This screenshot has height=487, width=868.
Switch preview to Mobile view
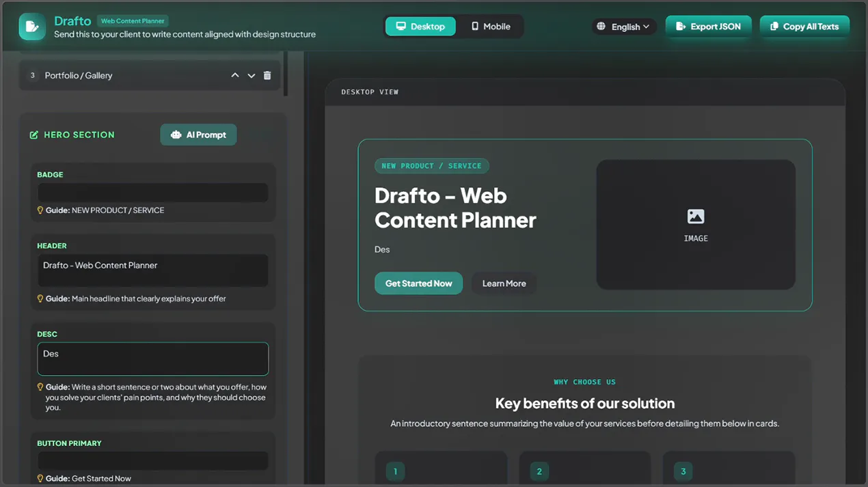pyautogui.click(x=491, y=27)
